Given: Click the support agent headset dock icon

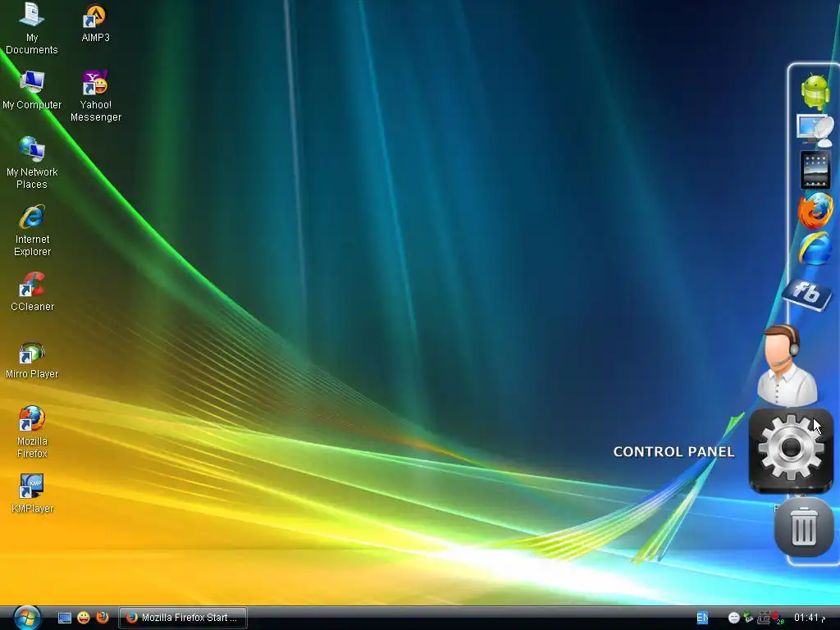Looking at the screenshot, I should 787,364.
